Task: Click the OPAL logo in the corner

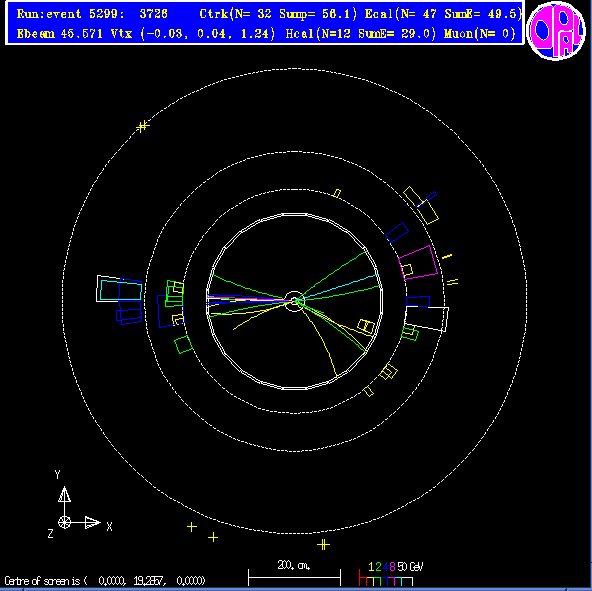Action: (556, 30)
